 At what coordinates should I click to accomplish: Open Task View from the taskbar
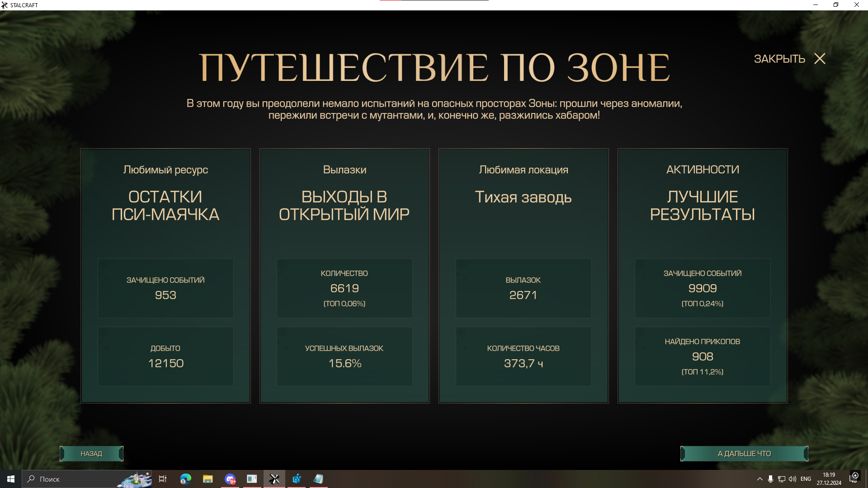click(163, 479)
